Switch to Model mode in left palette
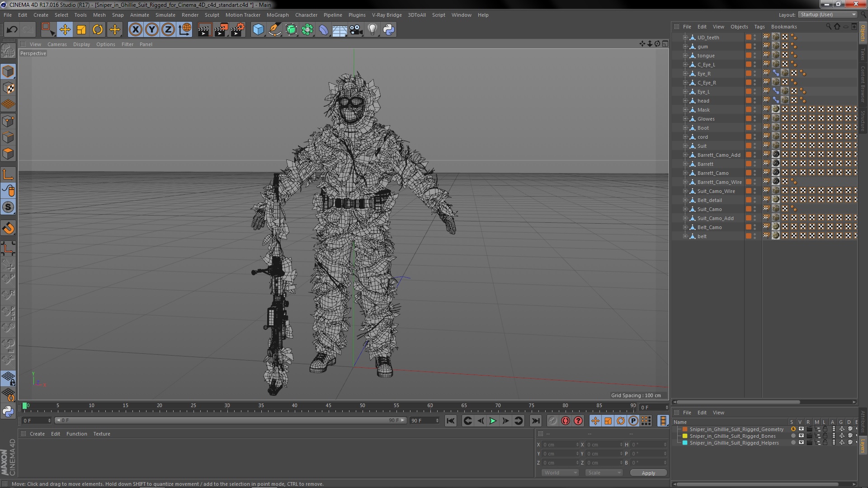The image size is (868, 488). (8, 71)
